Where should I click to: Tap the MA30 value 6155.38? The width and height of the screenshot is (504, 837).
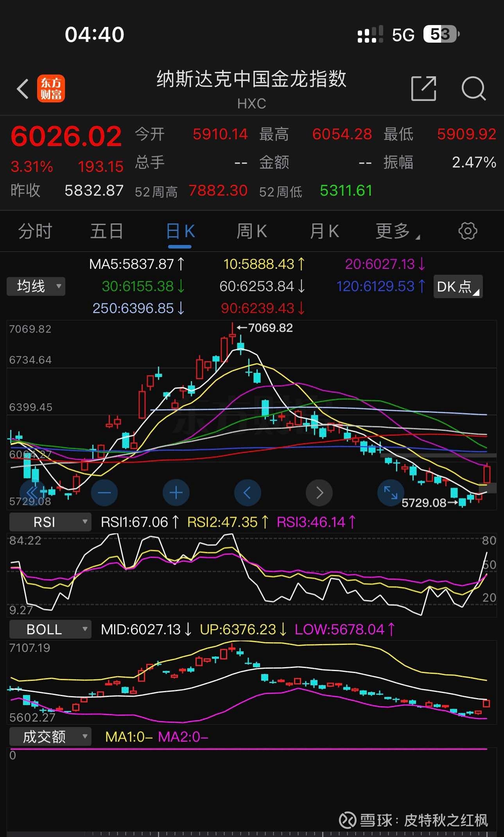143,286
